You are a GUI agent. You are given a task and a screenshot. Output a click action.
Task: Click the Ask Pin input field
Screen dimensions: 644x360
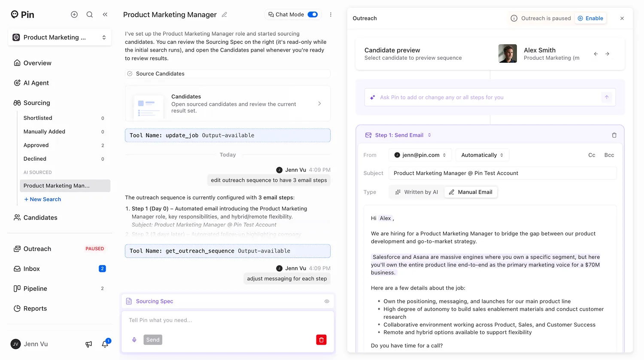pyautogui.click(x=490, y=98)
